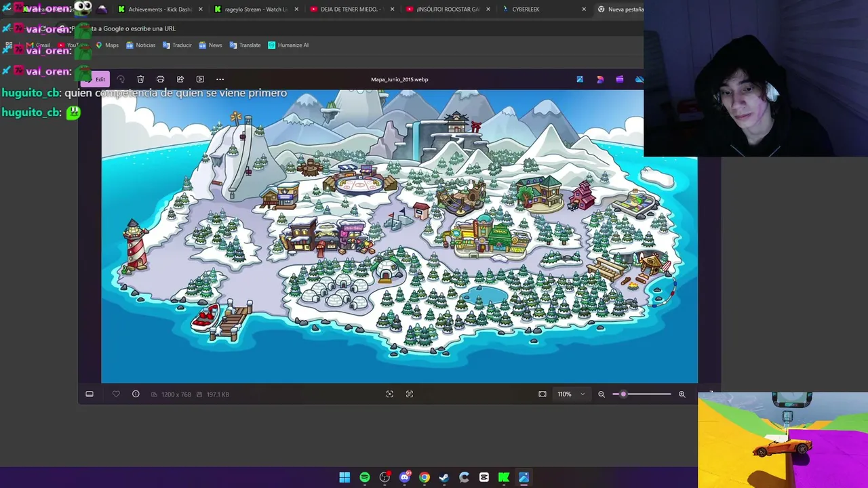Show file info with the info icon

point(136,394)
